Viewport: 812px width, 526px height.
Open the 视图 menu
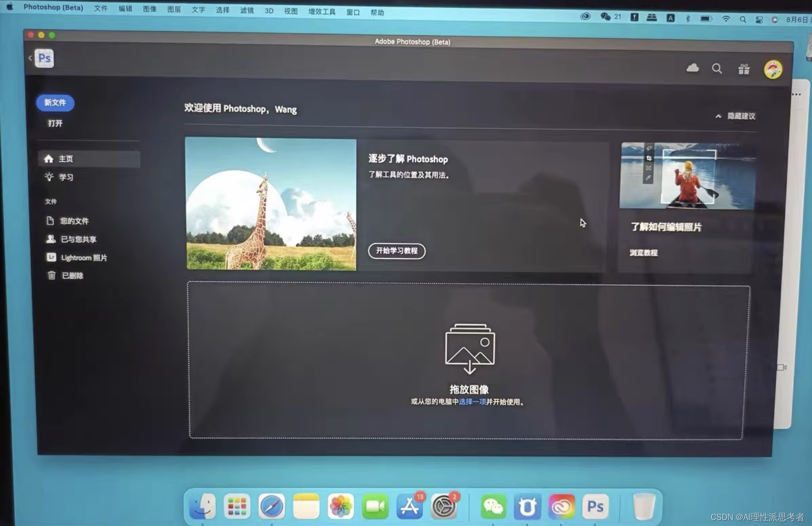coord(291,11)
